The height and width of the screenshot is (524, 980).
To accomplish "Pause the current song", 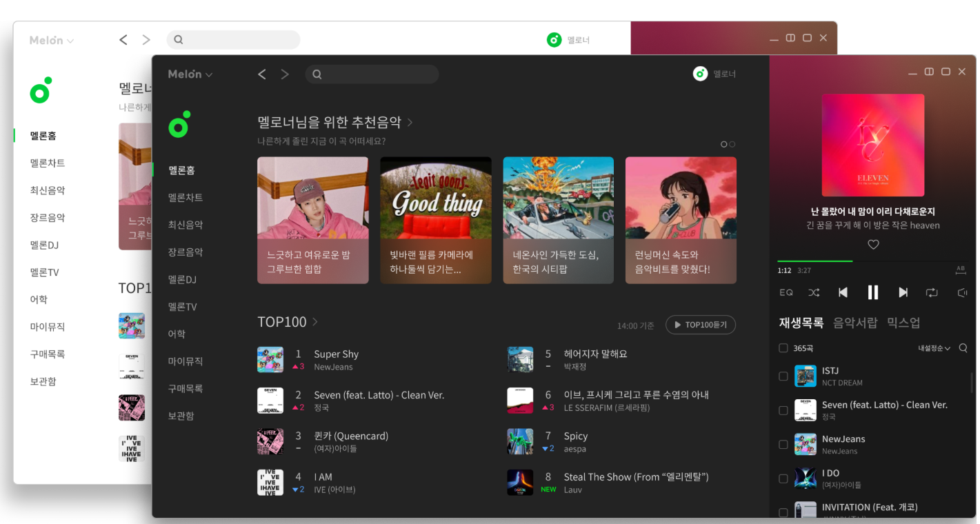I will pyautogui.click(x=873, y=292).
